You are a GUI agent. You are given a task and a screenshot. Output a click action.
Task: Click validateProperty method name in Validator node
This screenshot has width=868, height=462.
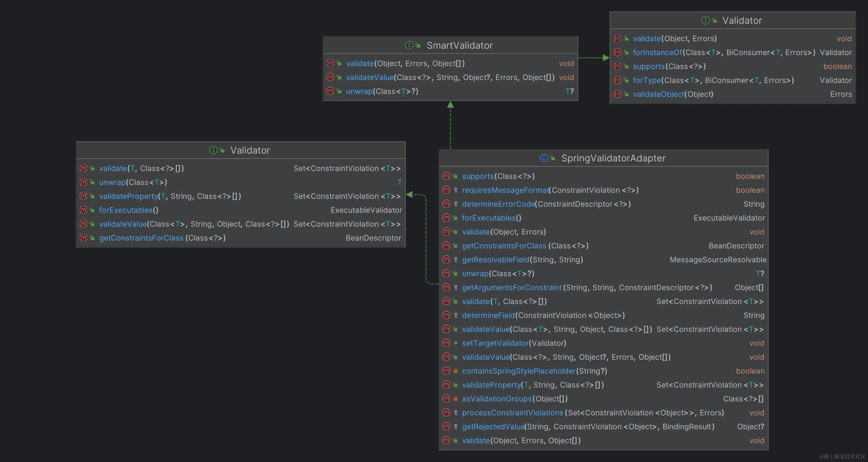coord(129,196)
